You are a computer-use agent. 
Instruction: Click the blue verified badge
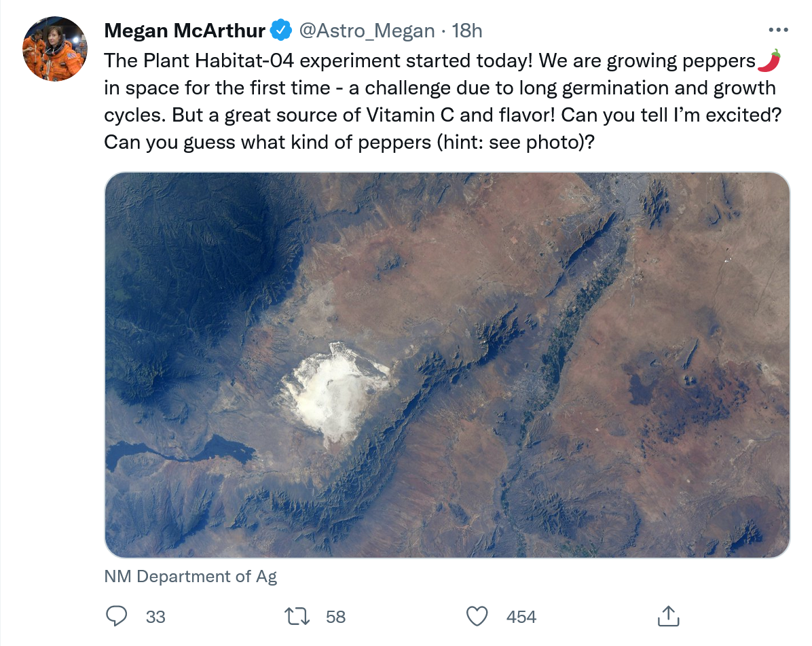(282, 31)
